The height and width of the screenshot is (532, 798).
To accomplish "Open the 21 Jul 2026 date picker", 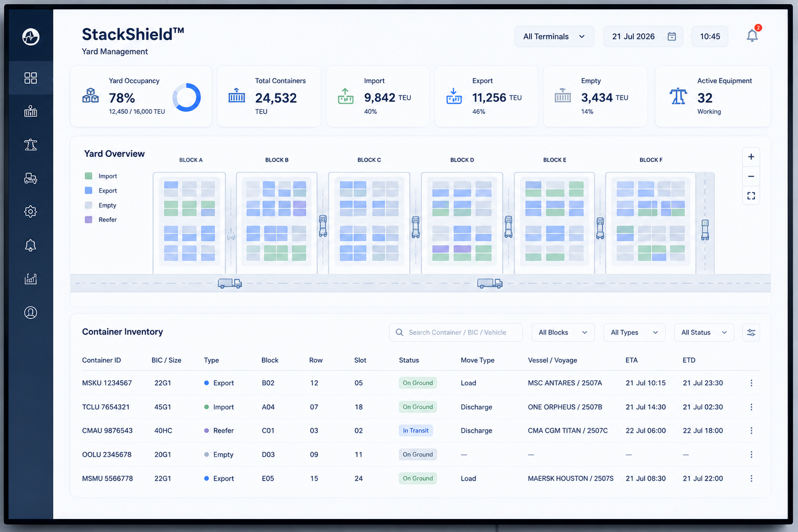I will tap(643, 36).
